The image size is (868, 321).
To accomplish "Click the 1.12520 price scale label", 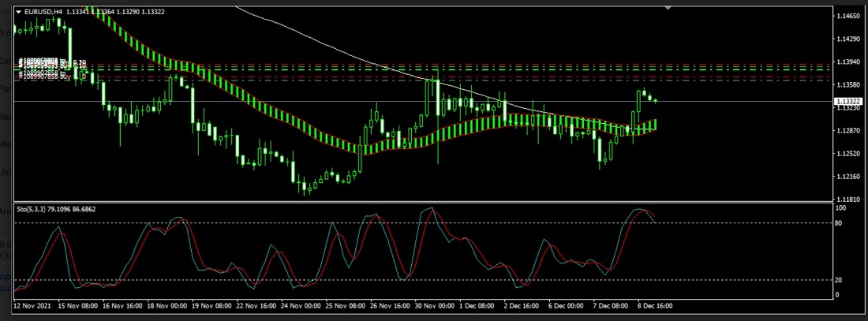I will [849, 154].
